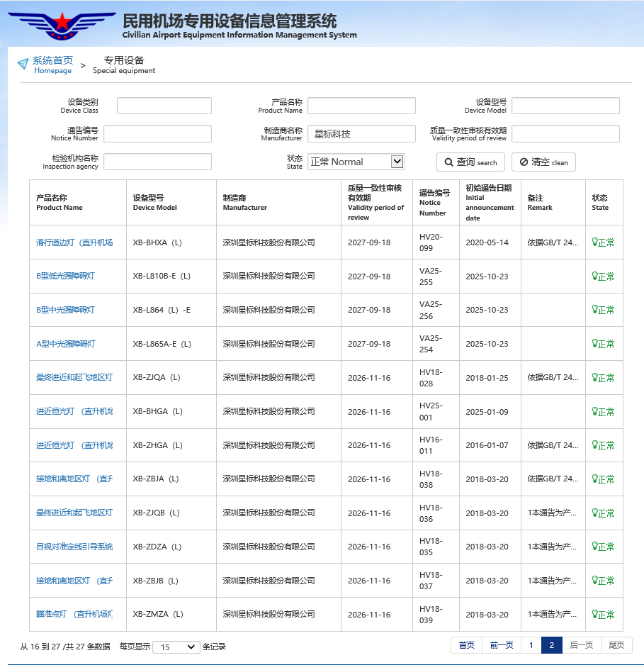Click green status icon for XB-L810B-E row
Viewport: 644px width, 665px height.
point(595,276)
